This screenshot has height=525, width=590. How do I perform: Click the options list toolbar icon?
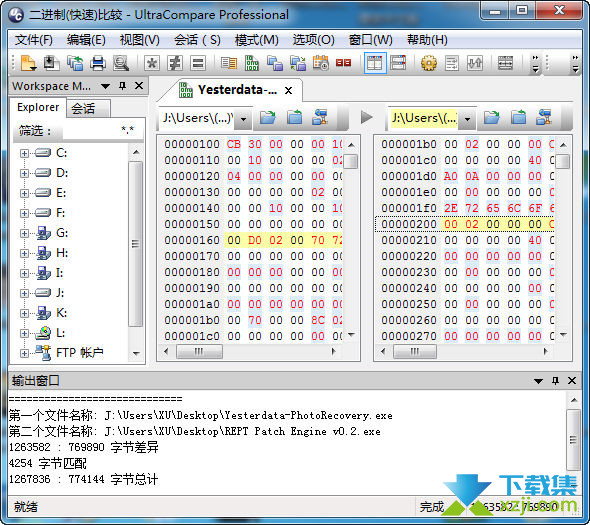(452, 63)
